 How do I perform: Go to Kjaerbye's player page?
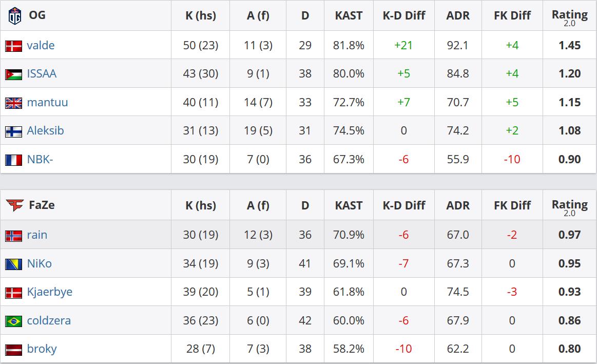click(x=49, y=292)
